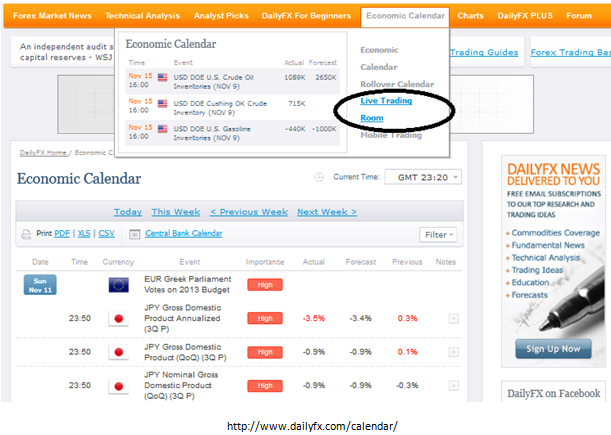Open the Filter dropdown
This screenshot has width=611, height=435.
[x=438, y=235]
